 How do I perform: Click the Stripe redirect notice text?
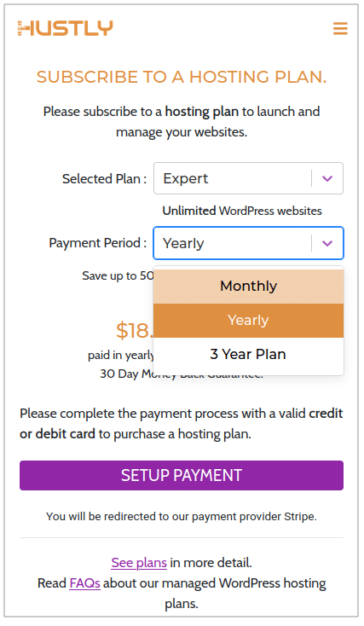(182, 517)
